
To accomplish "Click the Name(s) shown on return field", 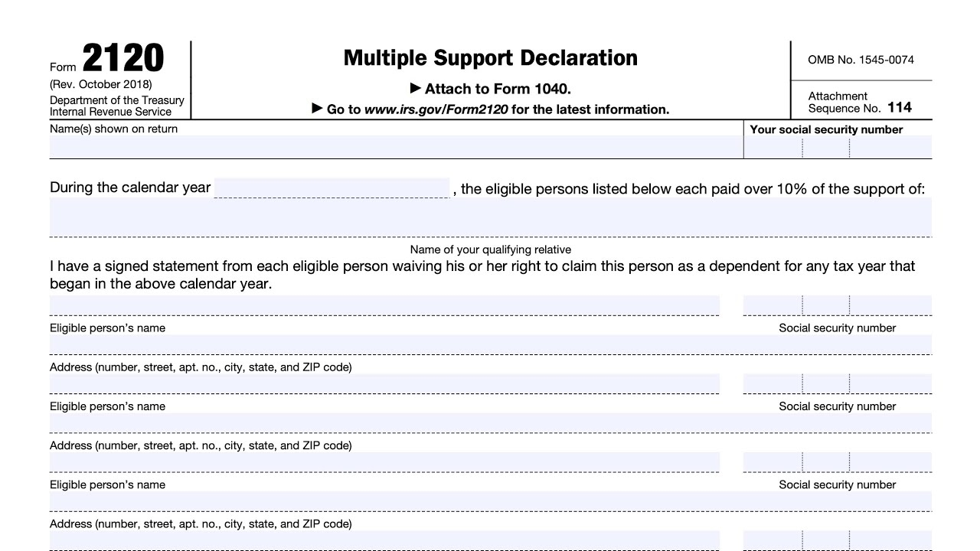I will coord(396,147).
